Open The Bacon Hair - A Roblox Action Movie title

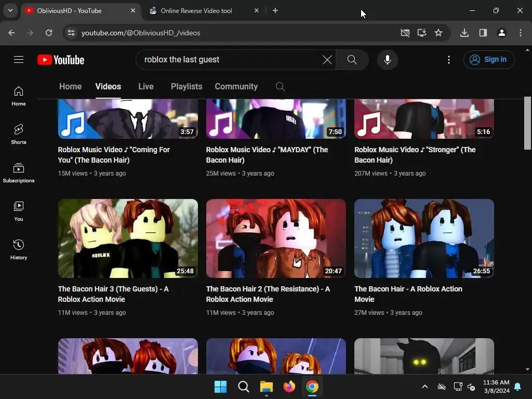(x=408, y=294)
